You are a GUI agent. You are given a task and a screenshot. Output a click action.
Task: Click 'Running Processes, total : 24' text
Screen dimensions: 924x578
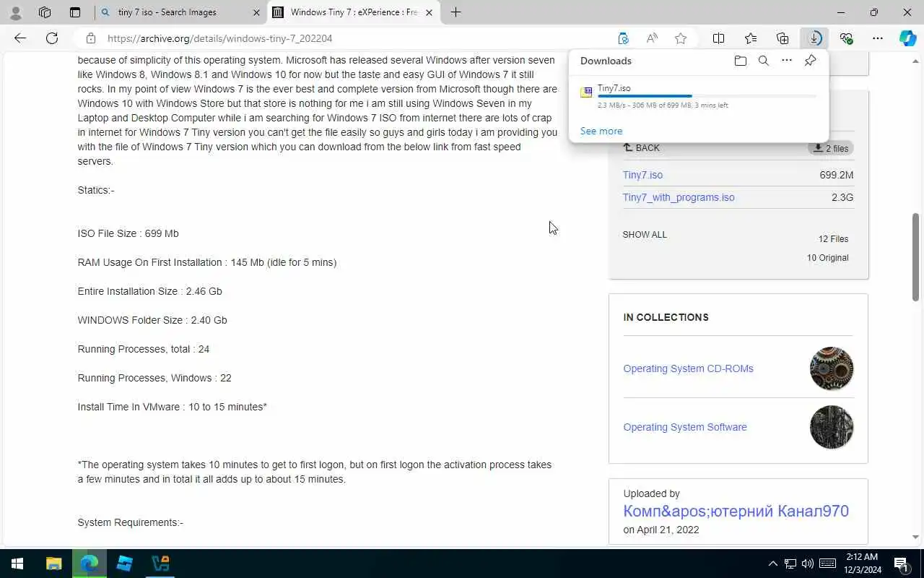[x=144, y=349]
